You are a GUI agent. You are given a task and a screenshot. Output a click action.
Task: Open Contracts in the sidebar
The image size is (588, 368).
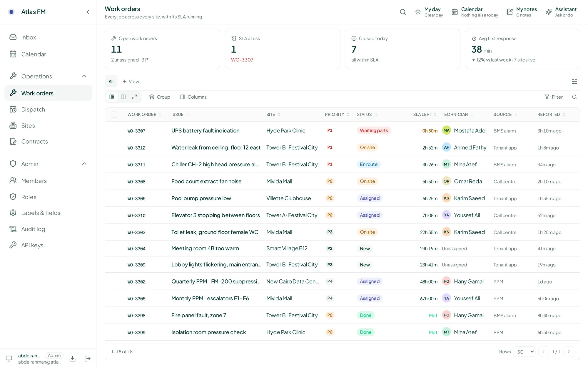[x=48, y=141]
